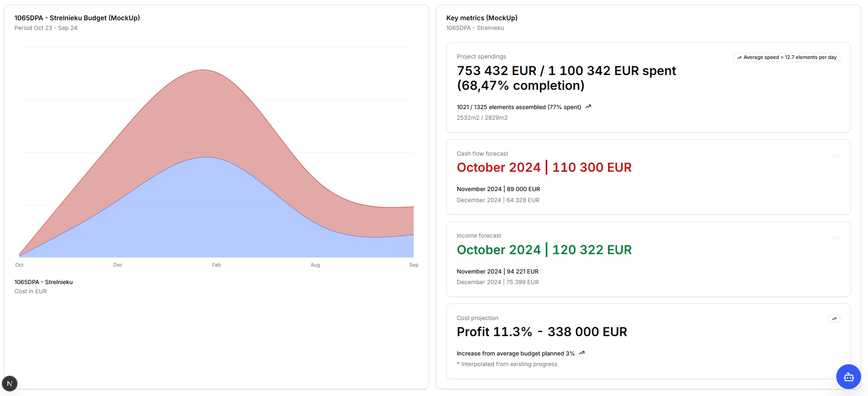Click the Average speed 12.7 elements badge
The width and height of the screenshot is (868, 396).
786,57
